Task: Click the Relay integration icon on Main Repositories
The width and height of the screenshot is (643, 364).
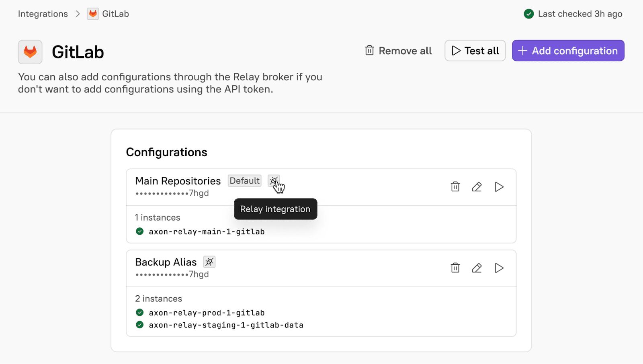Action: click(x=274, y=181)
